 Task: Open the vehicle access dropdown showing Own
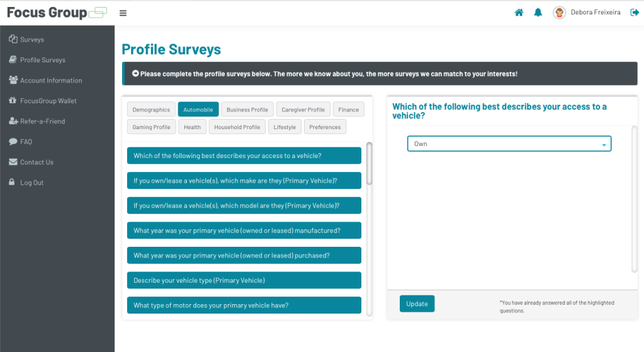click(509, 144)
